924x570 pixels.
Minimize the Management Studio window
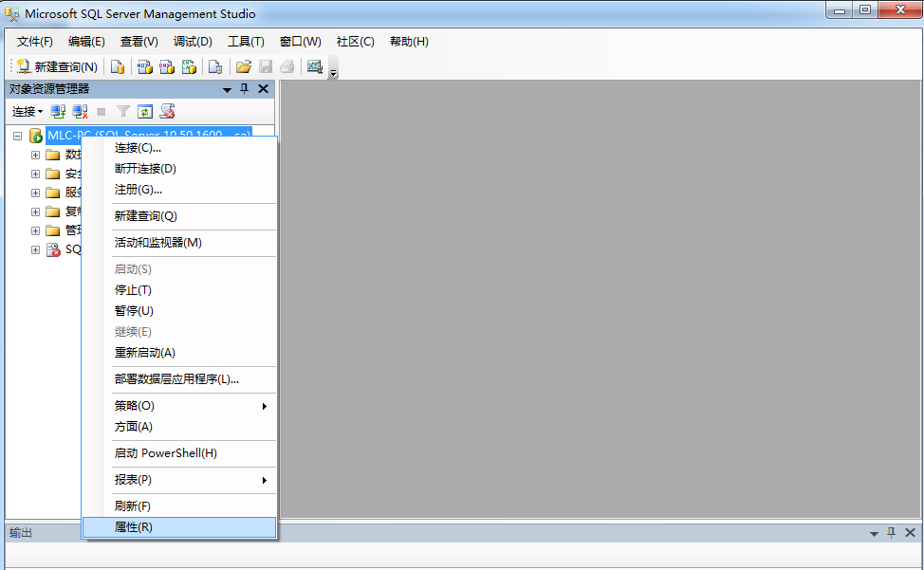pos(840,10)
